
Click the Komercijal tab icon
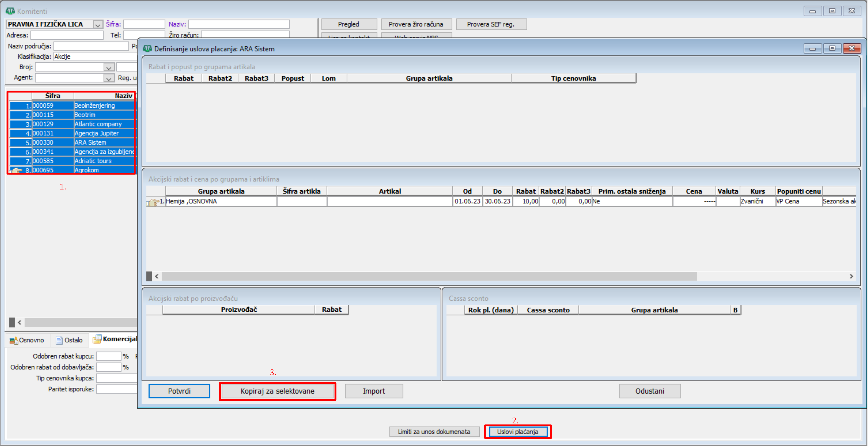coord(97,339)
